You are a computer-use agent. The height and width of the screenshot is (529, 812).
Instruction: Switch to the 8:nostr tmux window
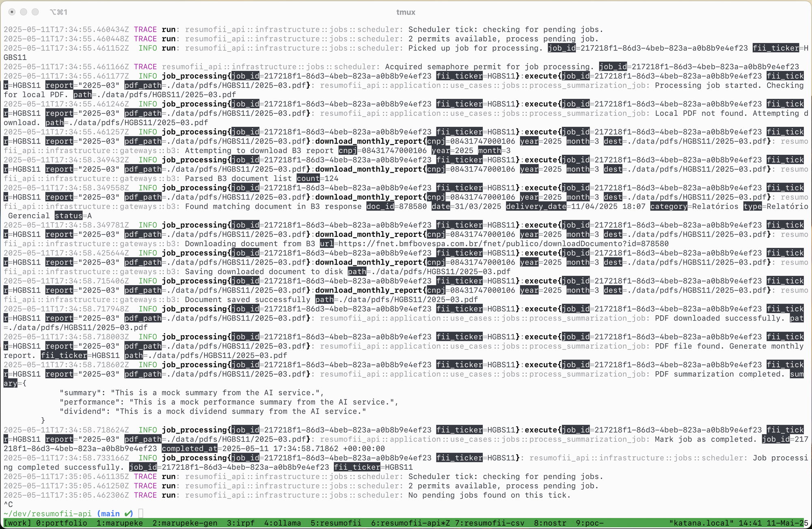pyautogui.click(x=548, y=523)
